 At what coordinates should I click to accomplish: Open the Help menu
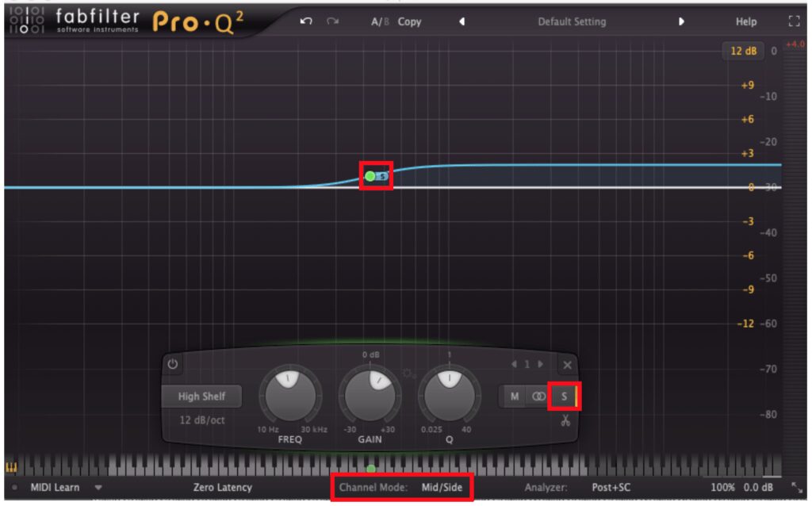pyautogui.click(x=745, y=21)
